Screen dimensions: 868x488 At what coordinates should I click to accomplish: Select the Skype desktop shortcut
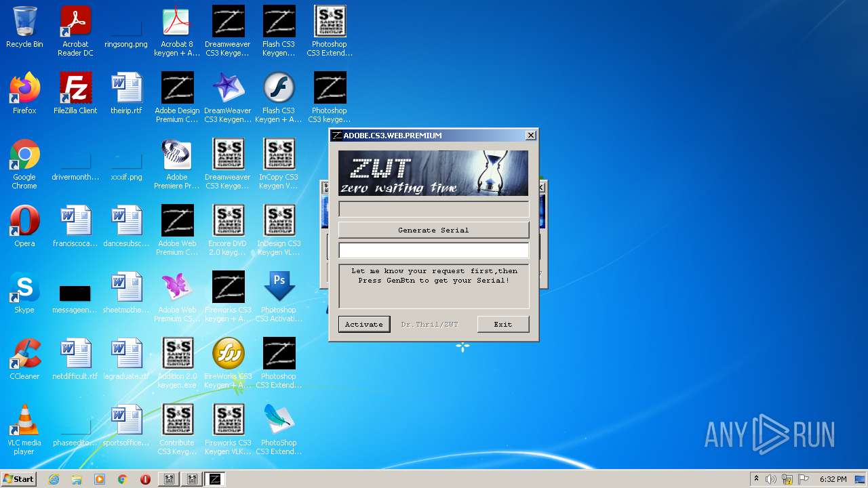pyautogui.click(x=24, y=293)
